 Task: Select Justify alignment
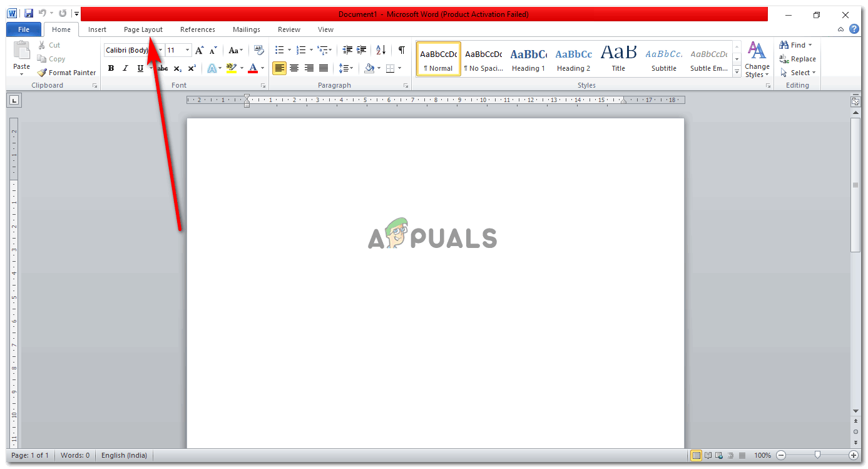tap(324, 68)
